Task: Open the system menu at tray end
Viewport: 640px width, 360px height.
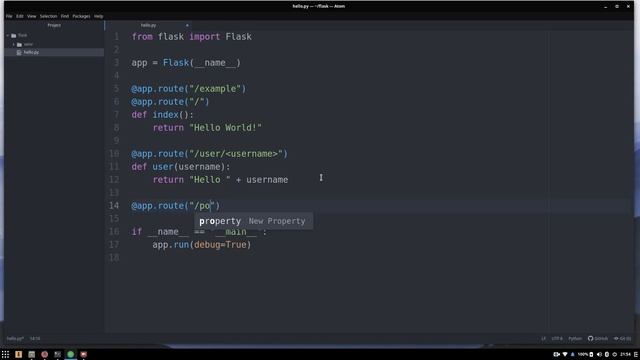Action: pyautogui.click(x=636, y=354)
